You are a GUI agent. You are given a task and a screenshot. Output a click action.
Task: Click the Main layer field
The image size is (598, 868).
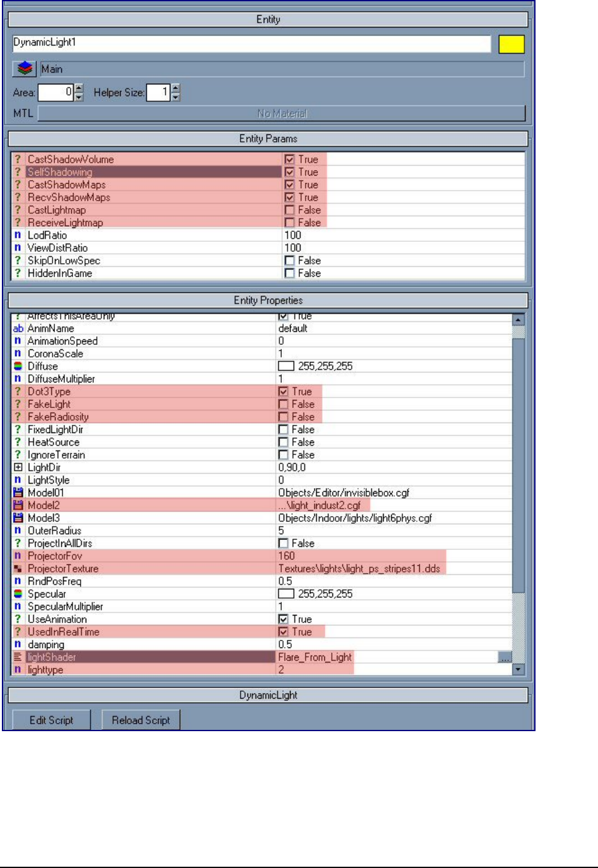pos(282,69)
